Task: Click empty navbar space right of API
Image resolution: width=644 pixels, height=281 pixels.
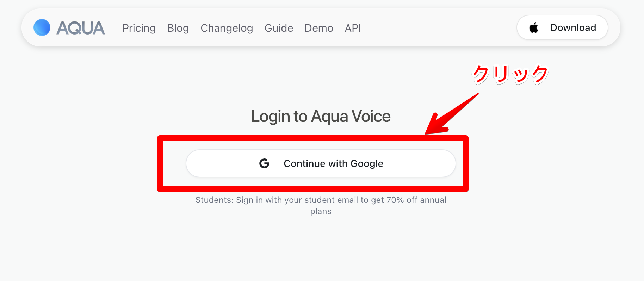Action: click(437, 28)
